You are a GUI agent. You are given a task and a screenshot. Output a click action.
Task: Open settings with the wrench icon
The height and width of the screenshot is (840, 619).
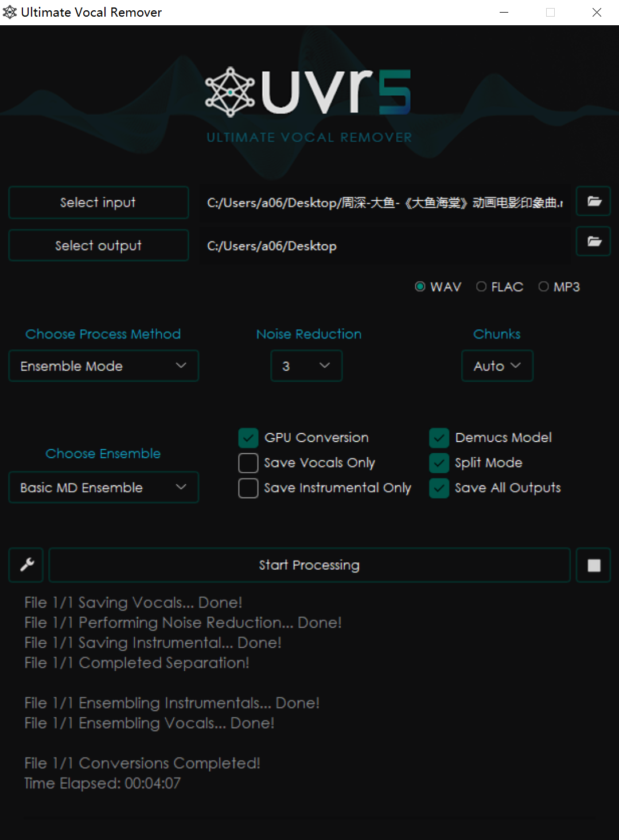[26, 565]
